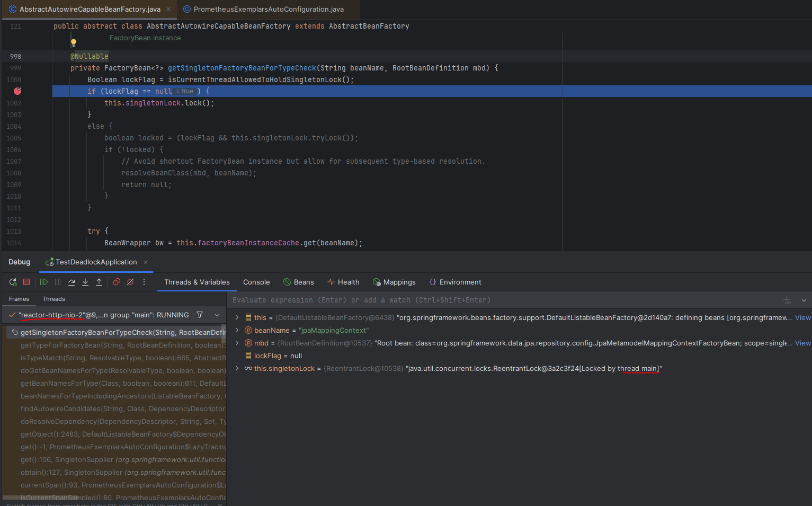Screen dimensions: 812x506
Task: Select the getTypeForFactoryBean stack frame
Action: point(117,345)
